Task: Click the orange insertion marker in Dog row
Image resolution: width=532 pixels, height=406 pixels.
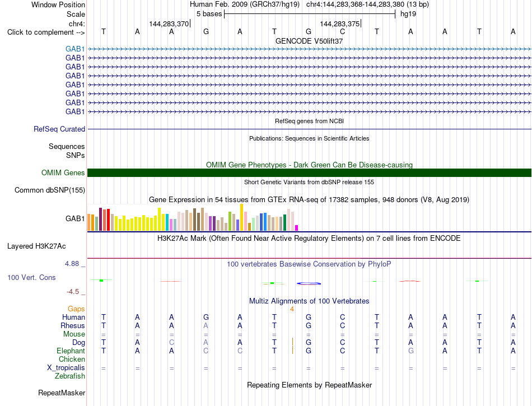Action: pyautogui.click(x=292, y=342)
